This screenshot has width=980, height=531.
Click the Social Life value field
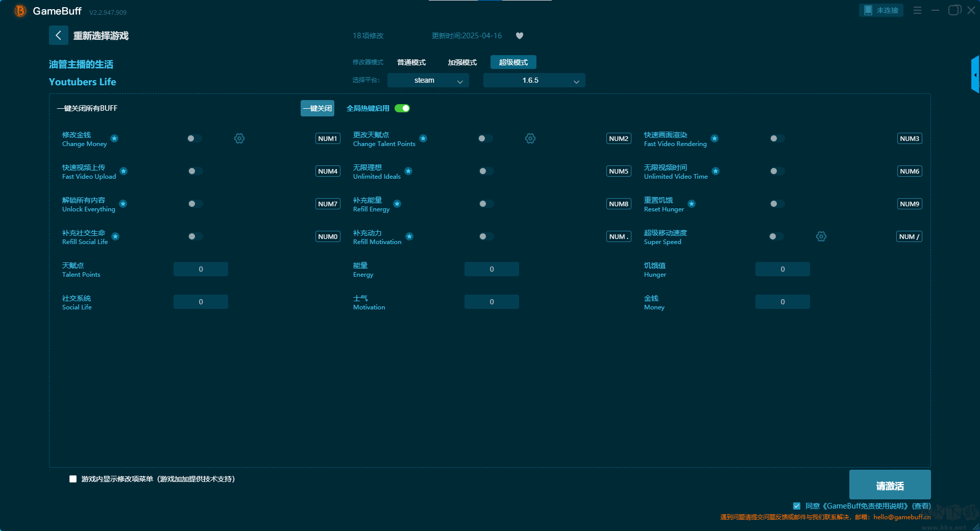pyautogui.click(x=201, y=302)
